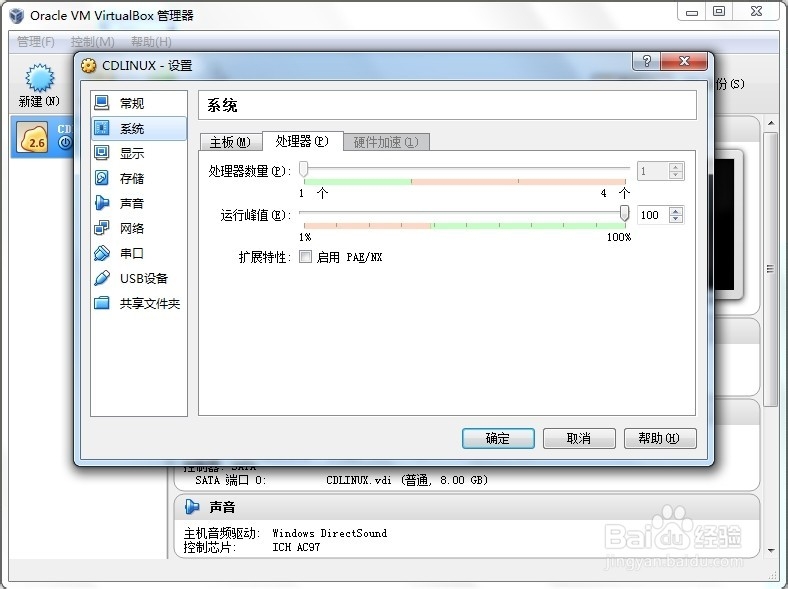
Task: Select the CDLINUX 2.6 virtual machine icon
Action: 33,137
